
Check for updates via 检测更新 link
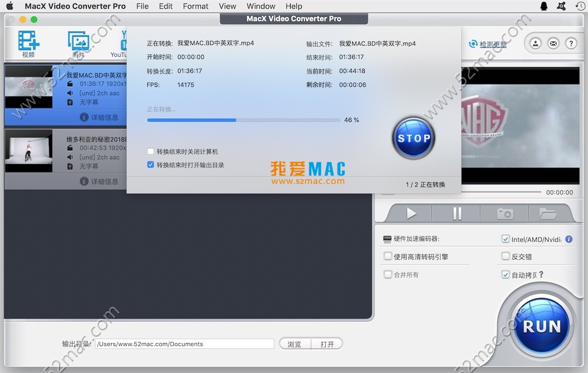[493, 44]
